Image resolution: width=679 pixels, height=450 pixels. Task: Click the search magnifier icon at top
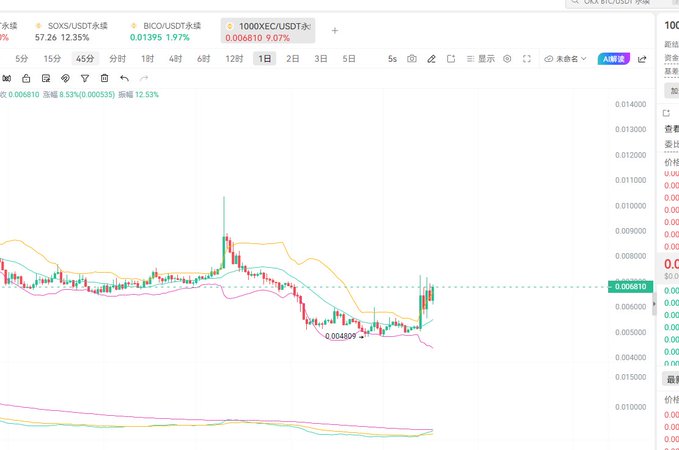point(575,2)
